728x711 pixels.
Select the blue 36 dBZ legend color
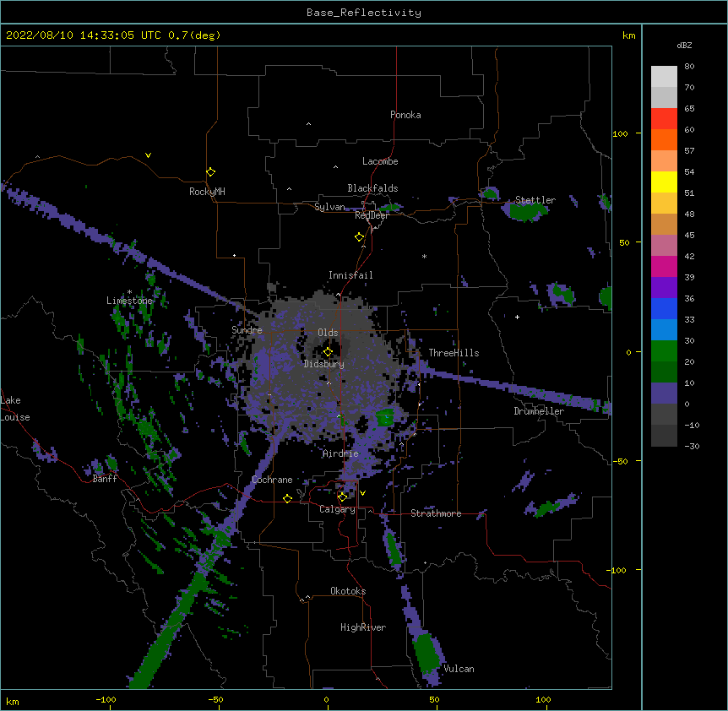point(664,308)
